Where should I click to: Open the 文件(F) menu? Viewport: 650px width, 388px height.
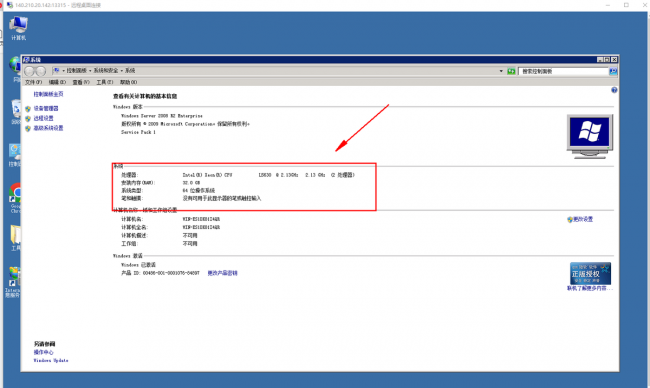tap(33, 82)
